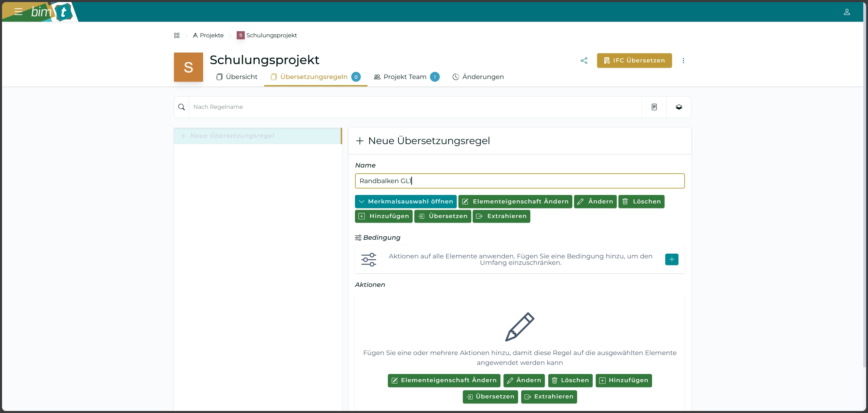Click the Löschen button below Name field
Image resolution: width=868 pixels, height=413 pixels.
tap(641, 201)
